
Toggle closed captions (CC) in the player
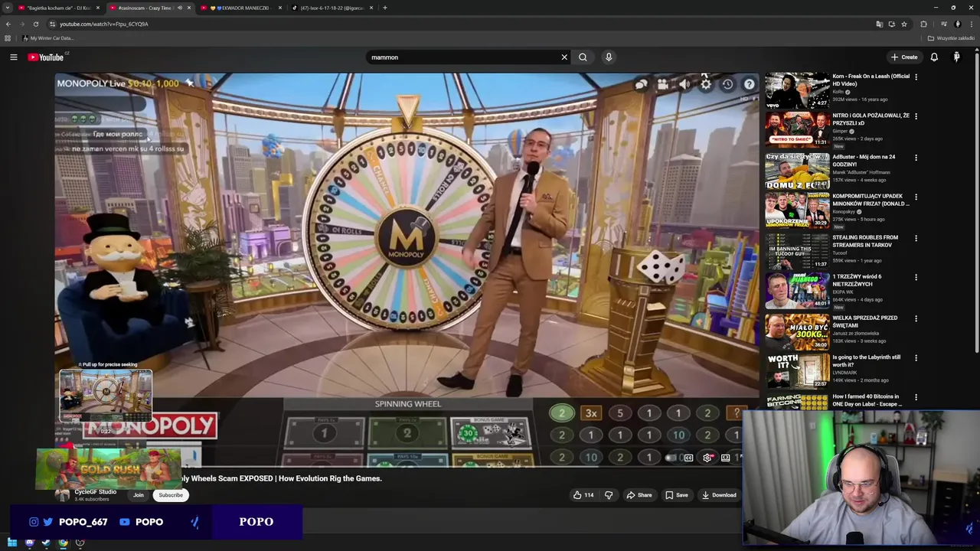tap(688, 458)
